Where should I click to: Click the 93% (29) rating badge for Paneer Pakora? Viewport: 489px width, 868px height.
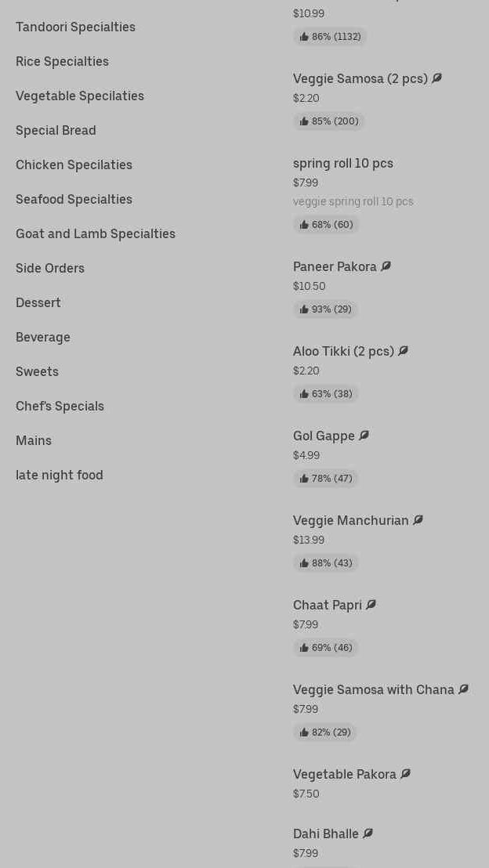[325, 309]
